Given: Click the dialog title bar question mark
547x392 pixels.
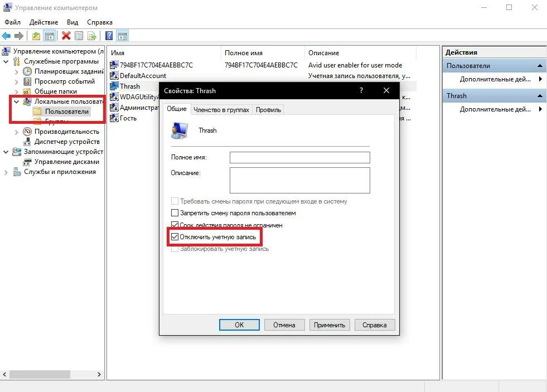Looking at the screenshot, I should (361, 91).
